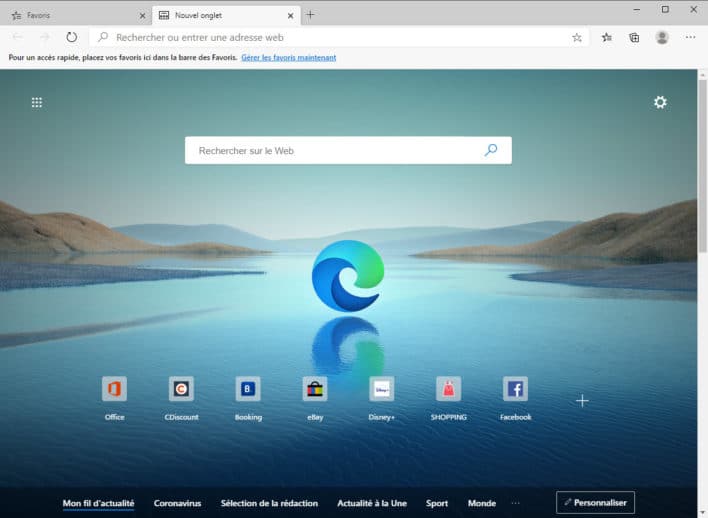Select Mon fil d'actualité feed tab
Screen dimensions: 708x518
(98, 503)
